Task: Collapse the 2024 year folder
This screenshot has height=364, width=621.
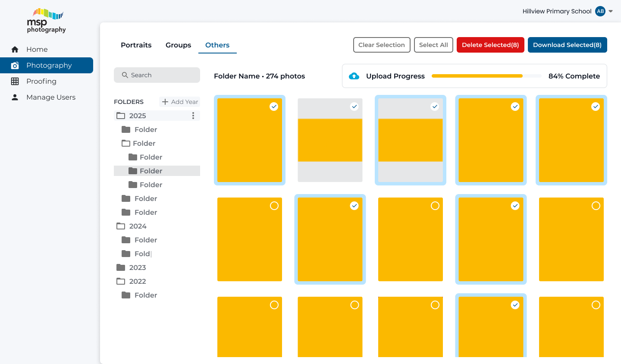Action: tap(121, 226)
